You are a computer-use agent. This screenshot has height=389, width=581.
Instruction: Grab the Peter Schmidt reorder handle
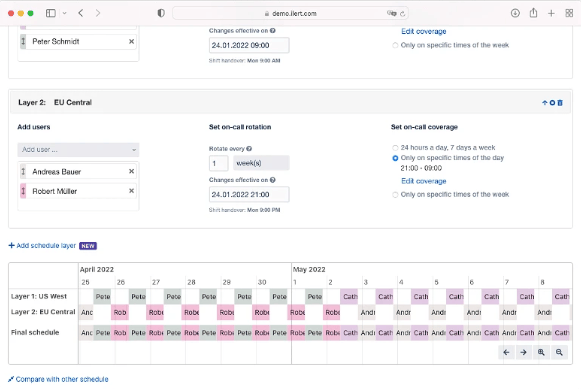(23, 41)
